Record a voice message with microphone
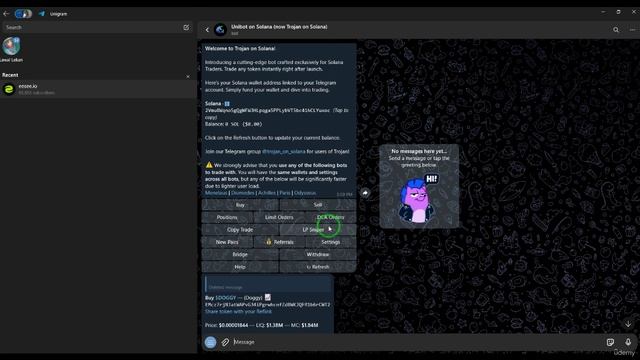Image resolution: width=640 pixels, height=360 pixels. [628, 342]
